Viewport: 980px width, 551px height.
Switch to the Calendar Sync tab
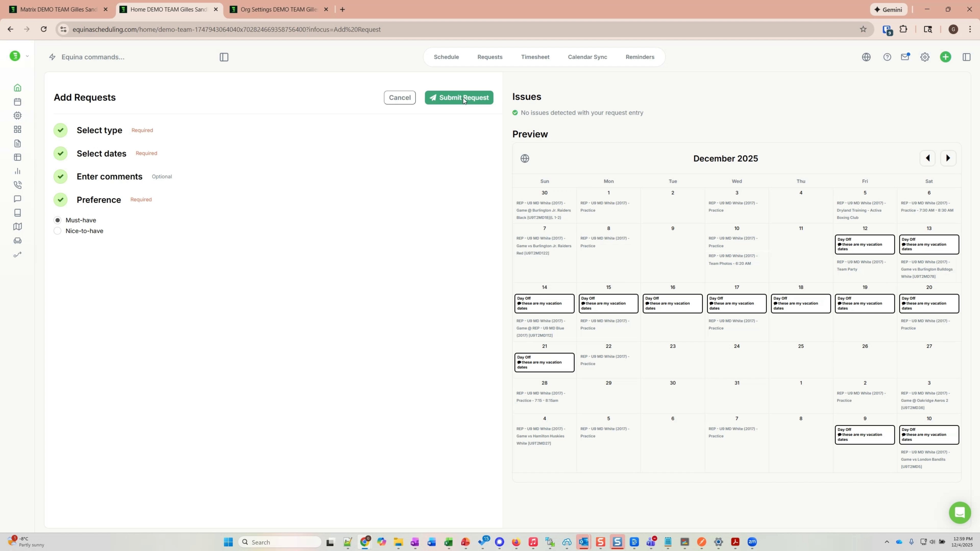coord(587,57)
